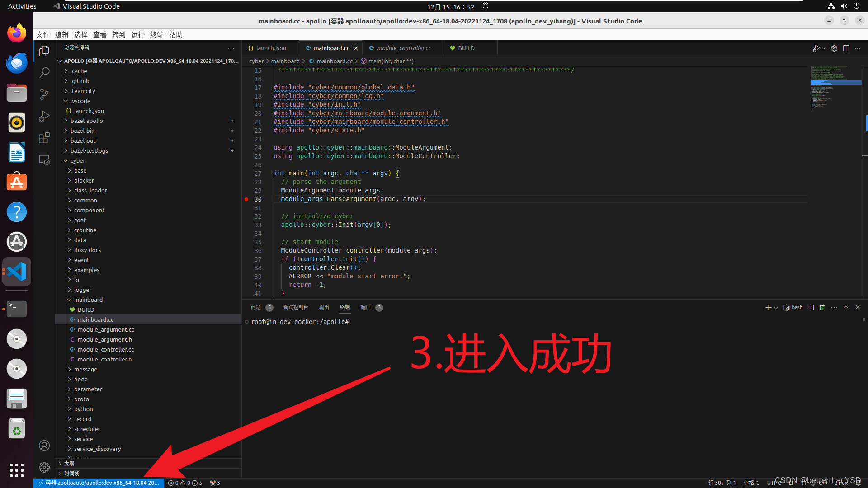Open the Source Control view

click(x=44, y=94)
